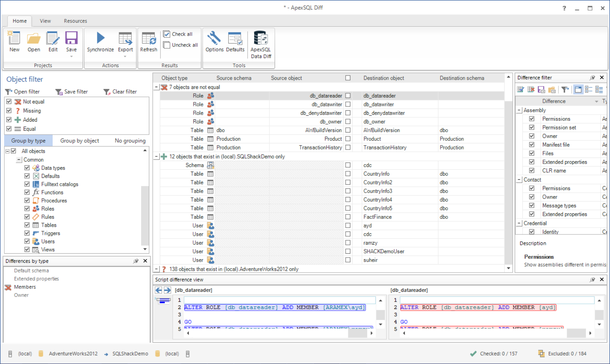
Task: Uncheck the Not equal filter checkbox
Action: (x=9, y=102)
